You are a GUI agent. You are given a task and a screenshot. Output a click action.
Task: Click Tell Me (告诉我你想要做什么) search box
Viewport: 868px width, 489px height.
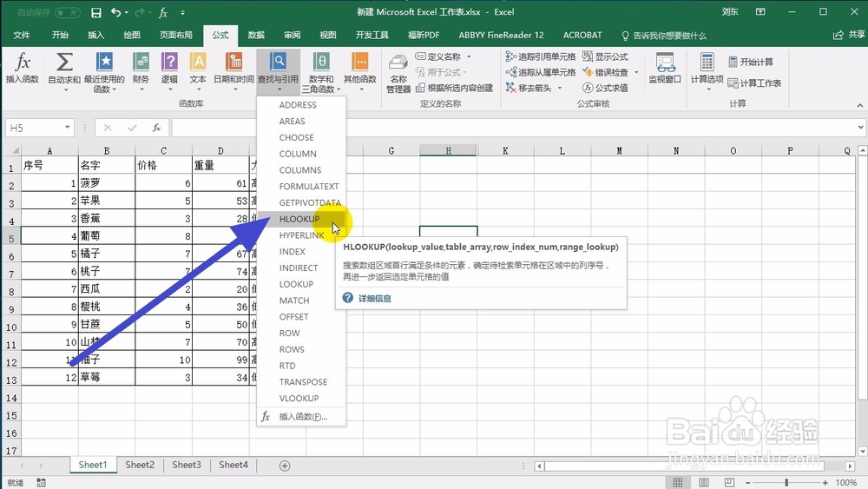pyautogui.click(x=664, y=36)
